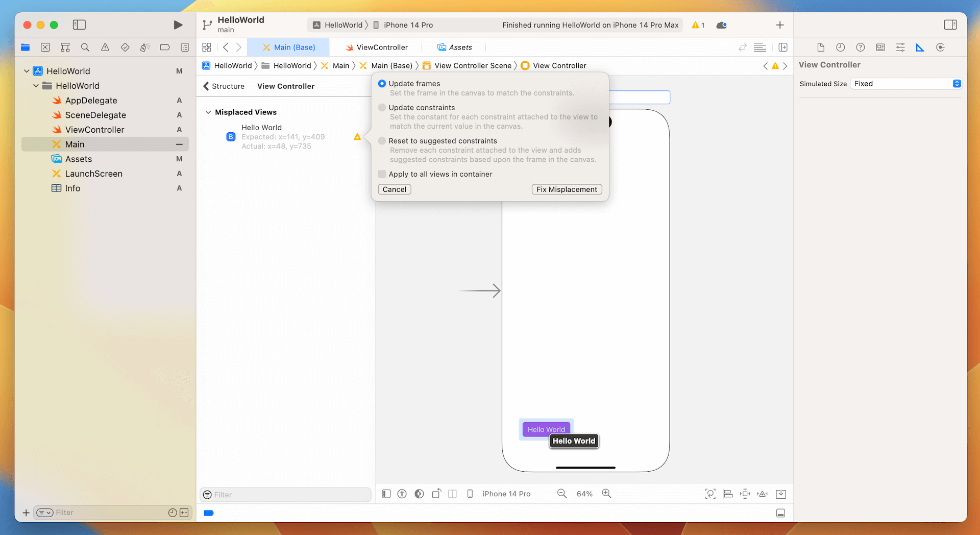This screenshot has height=535, width=980.
Task: Click the outline Filter field
Action: pyautogui.click(x=286, y=495)
